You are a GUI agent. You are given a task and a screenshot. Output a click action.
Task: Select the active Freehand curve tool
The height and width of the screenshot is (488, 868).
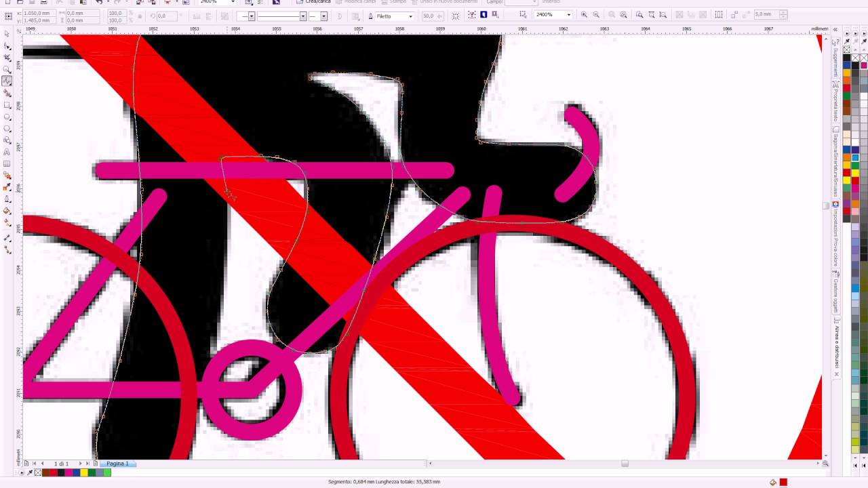[x=7, y=81]
